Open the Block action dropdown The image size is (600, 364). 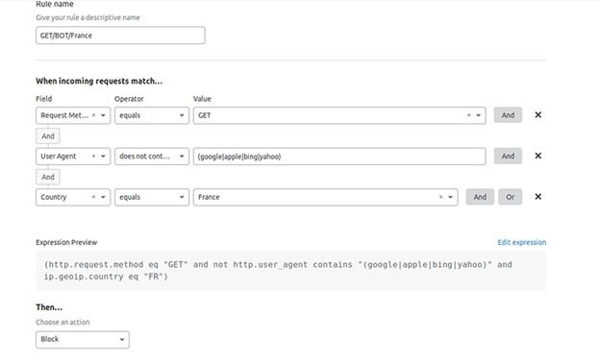(83, 340)
